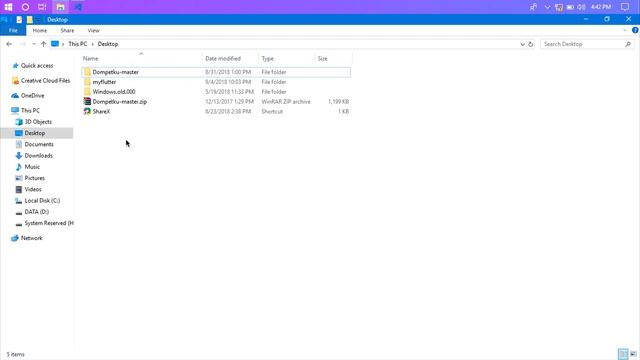The image size is (640, 360).
Task: Go up one folder level
Action: (43, 44)
